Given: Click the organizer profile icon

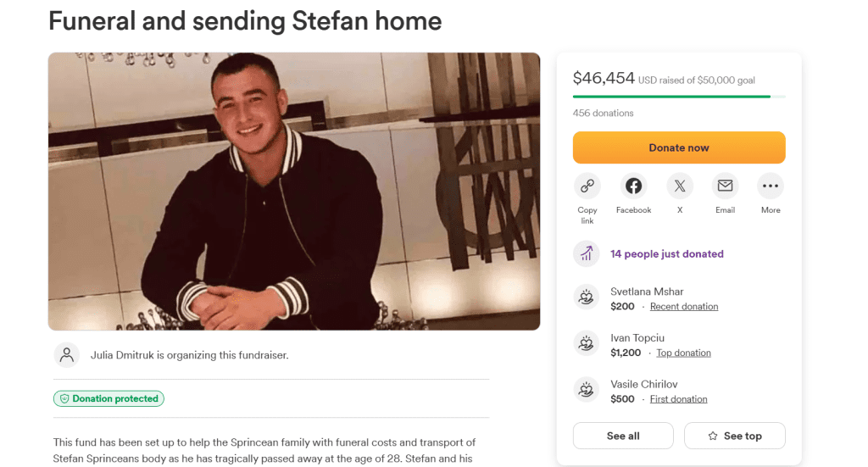Looking at the screenshot, I should [x=66, y=354].
